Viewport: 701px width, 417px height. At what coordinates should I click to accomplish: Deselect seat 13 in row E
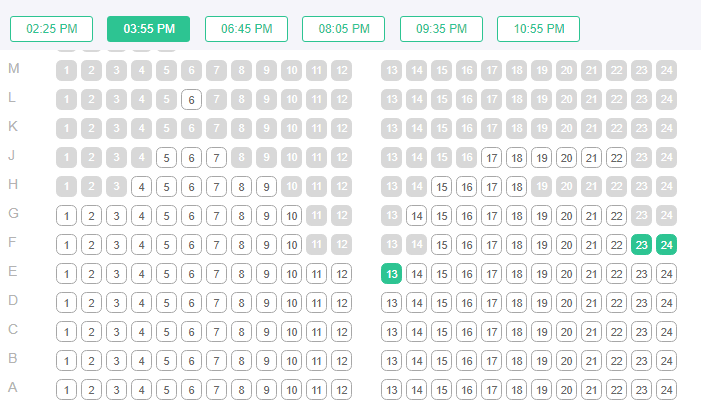392,274
